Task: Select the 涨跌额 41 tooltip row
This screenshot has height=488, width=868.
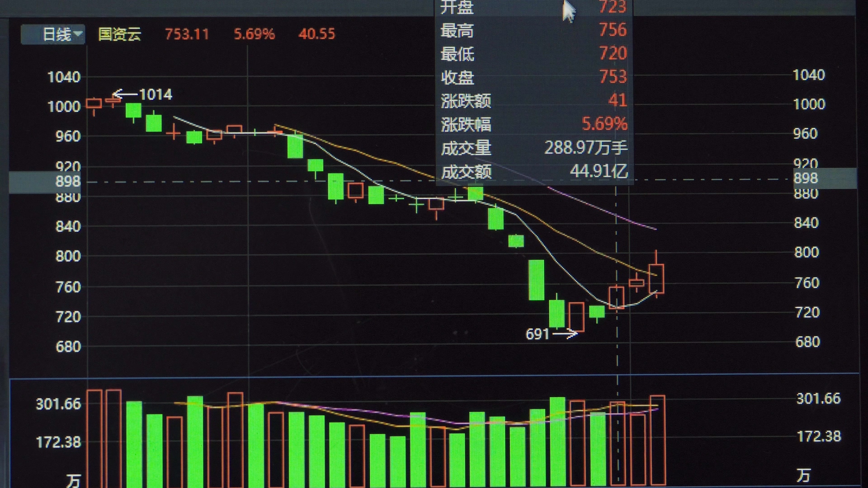Action: tap(533, 101)
